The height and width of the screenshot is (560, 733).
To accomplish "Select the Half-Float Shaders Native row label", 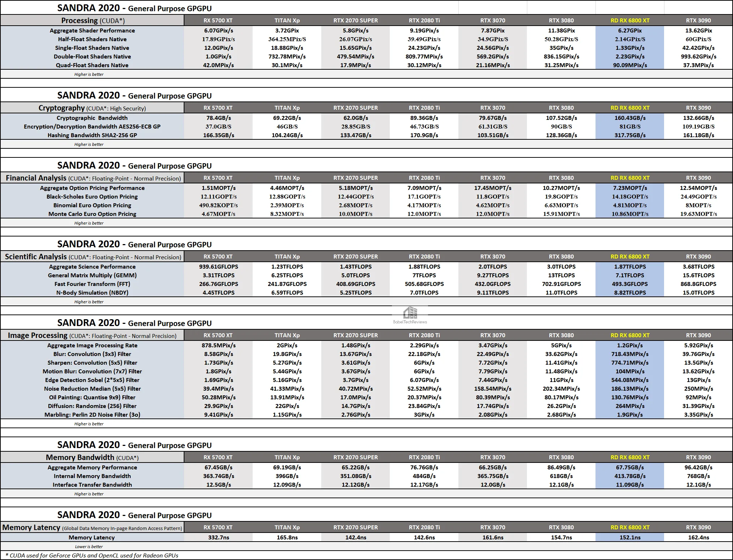I will (92, 39).
